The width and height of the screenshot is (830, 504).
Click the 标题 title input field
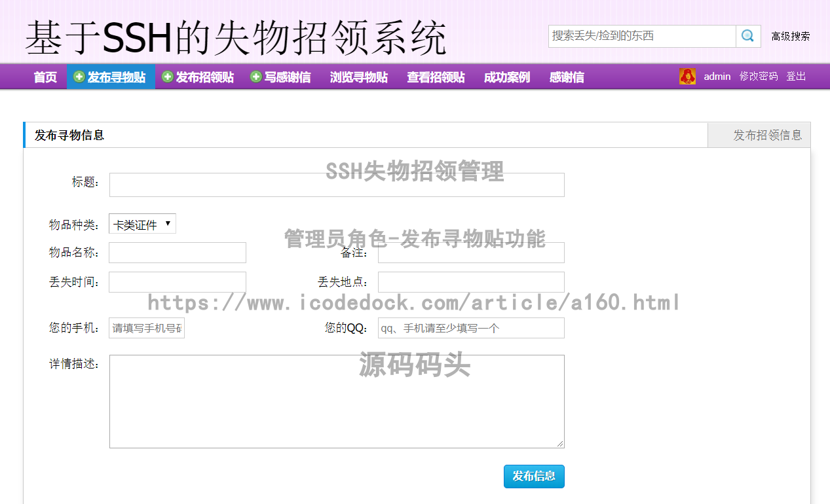[x=336, y=184]
